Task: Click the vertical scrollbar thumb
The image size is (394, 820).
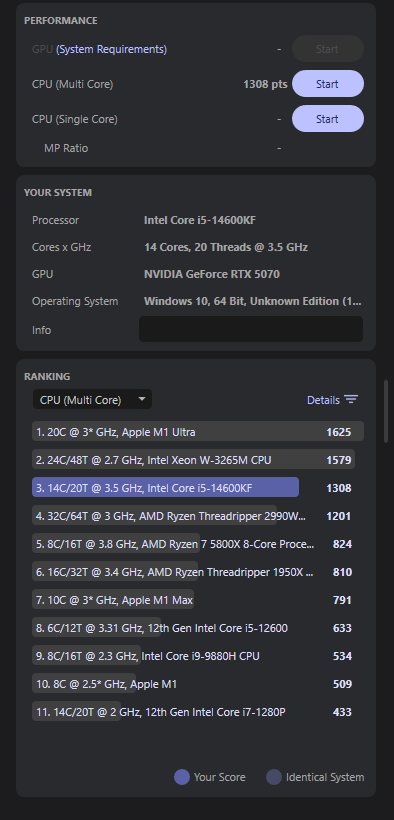Action: click(x=386, y=411)
